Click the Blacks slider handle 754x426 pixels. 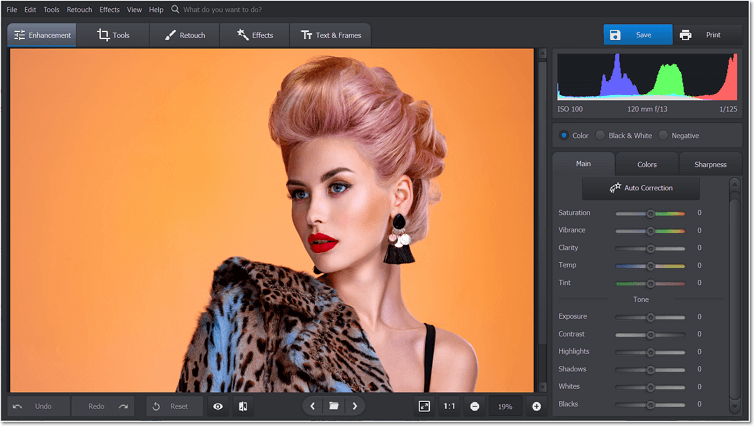point(650,405)
